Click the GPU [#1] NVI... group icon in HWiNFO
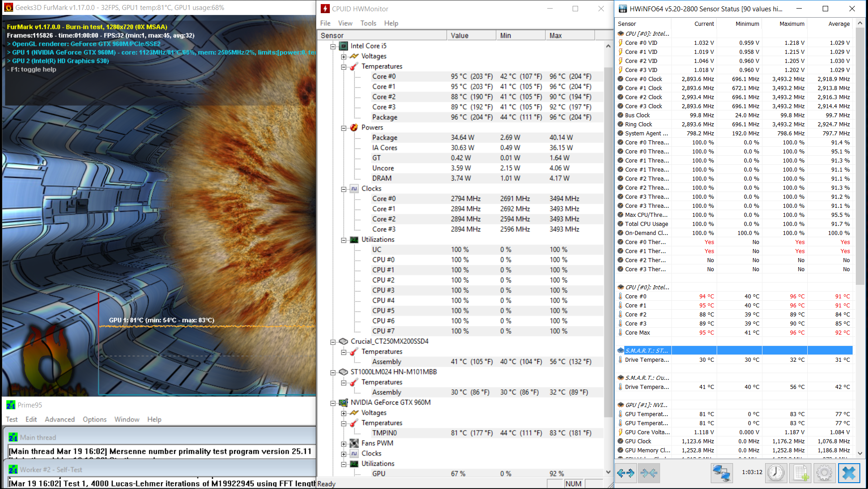 click(x=621, y=405)
